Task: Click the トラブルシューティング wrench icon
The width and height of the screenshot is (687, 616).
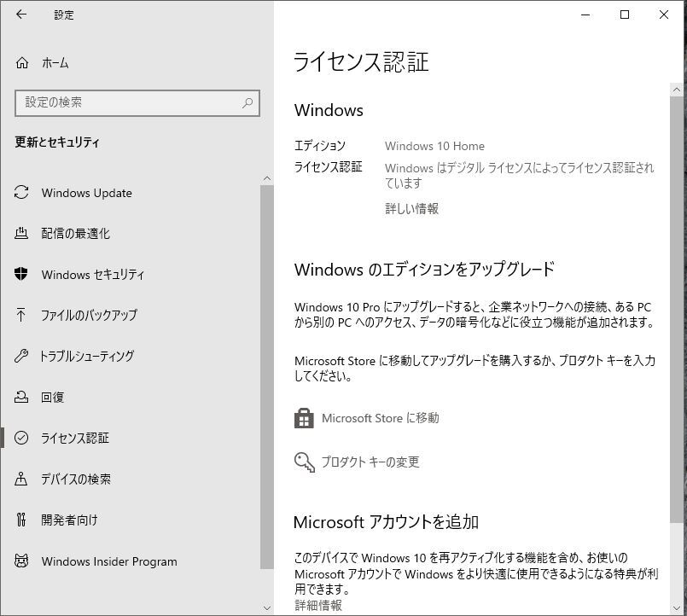Action: [21, 355]
